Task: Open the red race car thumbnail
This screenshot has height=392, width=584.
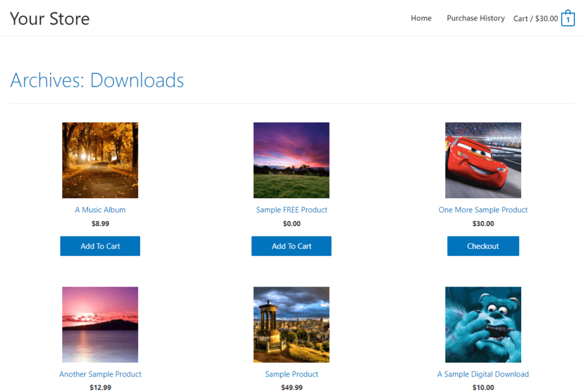Action: coord(483,160)
